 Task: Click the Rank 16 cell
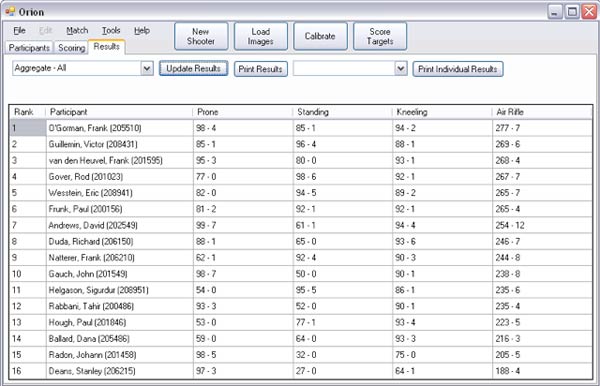tap(28, 371)
